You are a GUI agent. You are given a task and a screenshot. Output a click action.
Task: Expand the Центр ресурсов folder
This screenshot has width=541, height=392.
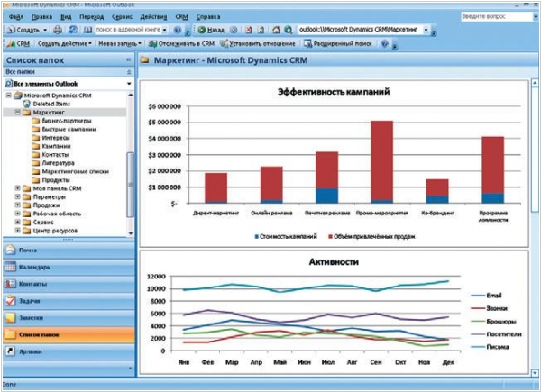pos(17,231)
